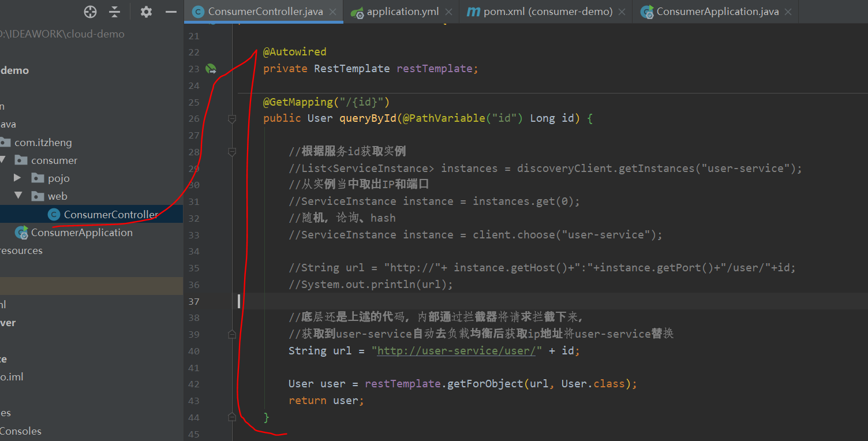Click ConsumerApplication run-class icon in tree
The image size is (868, 441).
tap(21, 233)
